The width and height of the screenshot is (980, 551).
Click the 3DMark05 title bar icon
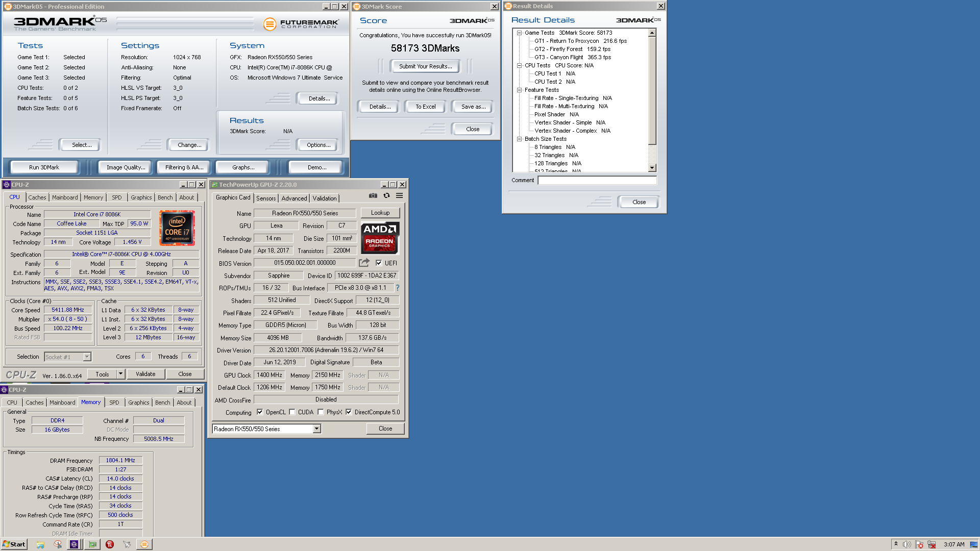(x=8, y=7)
